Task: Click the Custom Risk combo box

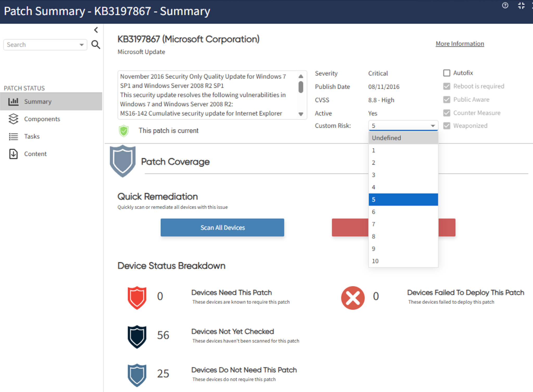Action: coord(403,126)
